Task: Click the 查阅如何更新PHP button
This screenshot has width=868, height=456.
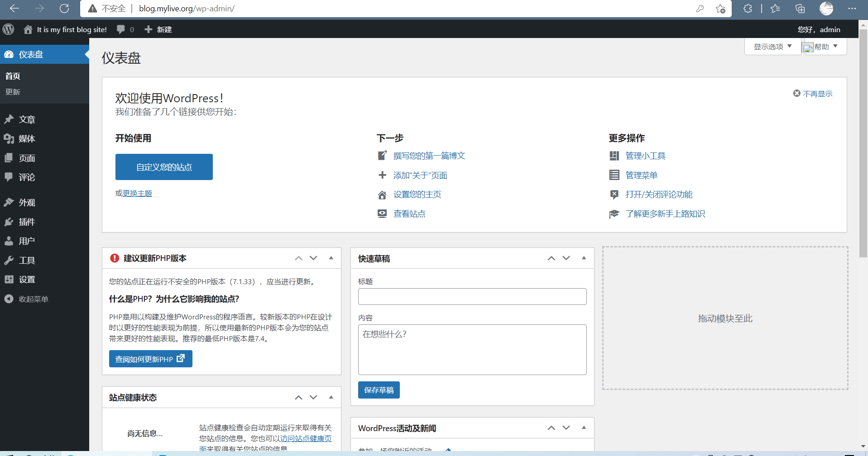Action: point(150,359)
